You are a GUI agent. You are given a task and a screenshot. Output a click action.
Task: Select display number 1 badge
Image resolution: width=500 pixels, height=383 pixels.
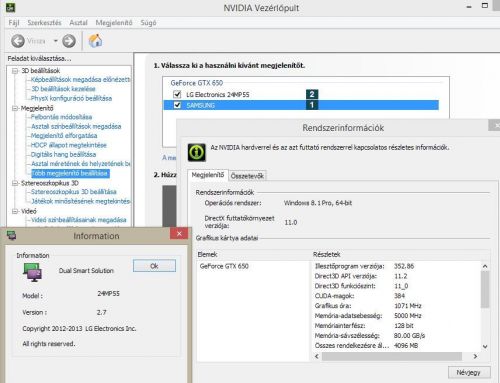tap(312, 105)
